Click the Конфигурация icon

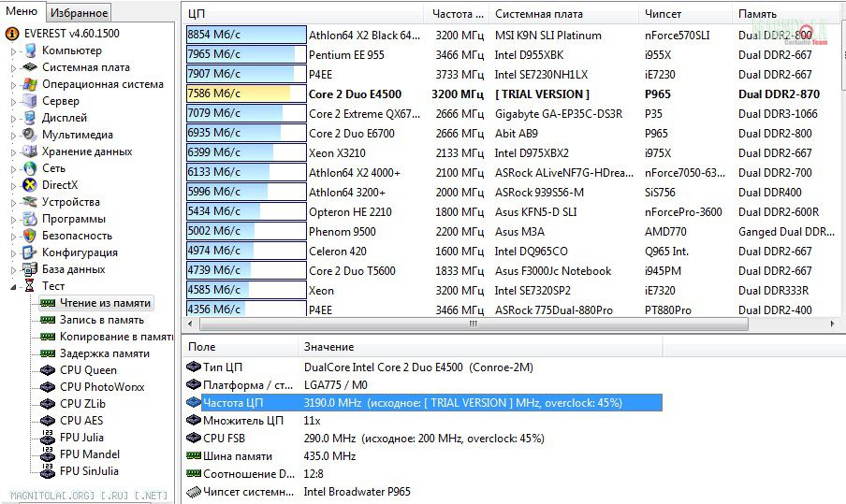tap(30, 252)
